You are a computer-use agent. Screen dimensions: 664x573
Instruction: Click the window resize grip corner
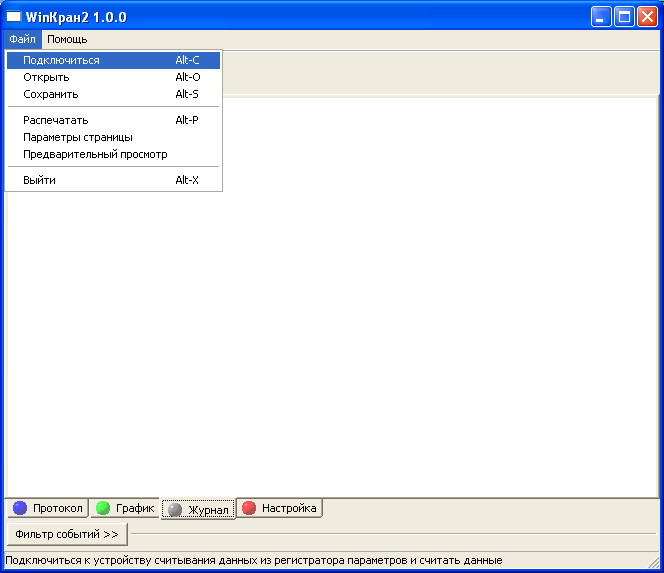(653, 562)
